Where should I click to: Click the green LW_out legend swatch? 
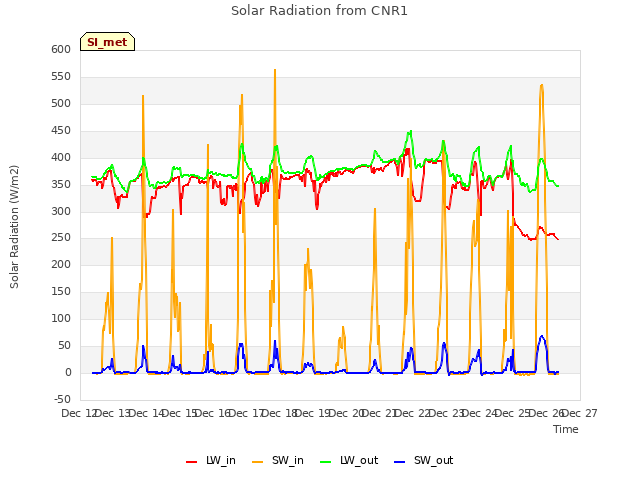pyautogui.click(x=326, y=462)
